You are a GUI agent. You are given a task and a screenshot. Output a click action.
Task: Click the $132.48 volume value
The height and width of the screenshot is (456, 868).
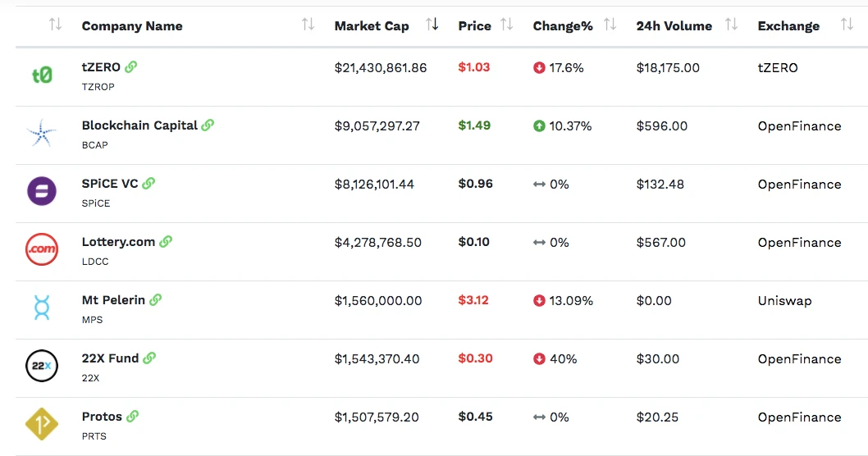coord(660,184)
